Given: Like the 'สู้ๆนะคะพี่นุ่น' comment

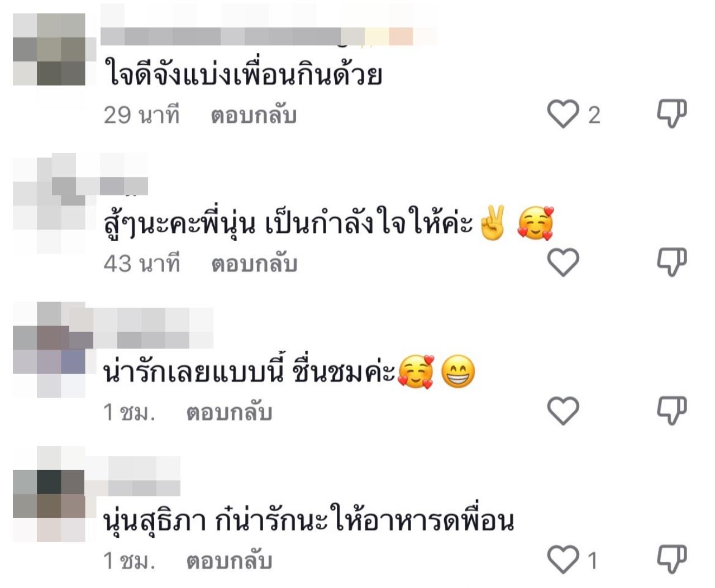Looking at the screenshot, I should pos(563,262).
